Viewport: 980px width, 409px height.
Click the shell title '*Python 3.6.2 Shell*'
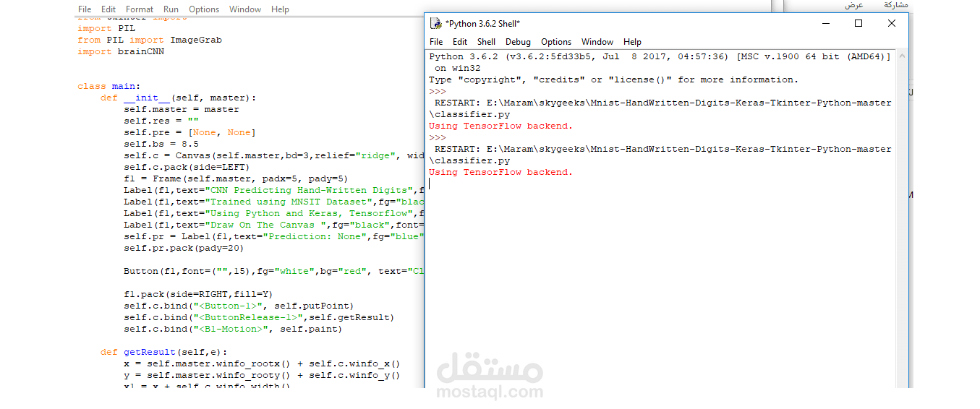click(482, 24)
